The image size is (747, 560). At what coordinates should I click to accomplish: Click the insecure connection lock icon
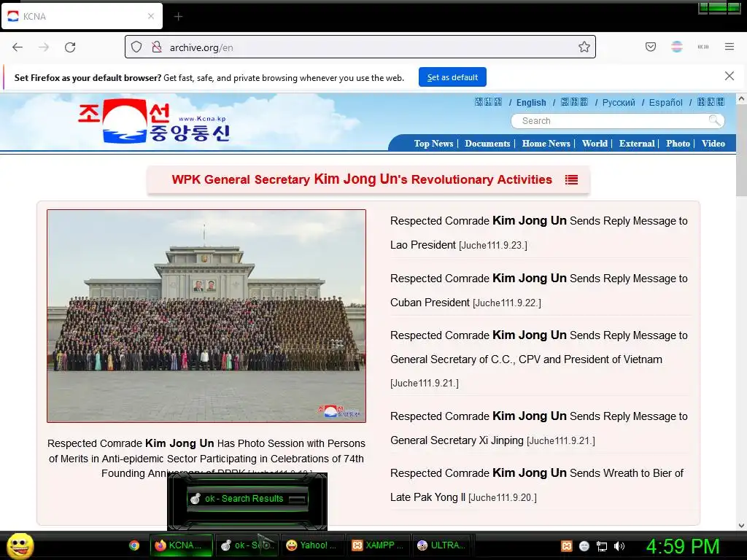[156, 47]
